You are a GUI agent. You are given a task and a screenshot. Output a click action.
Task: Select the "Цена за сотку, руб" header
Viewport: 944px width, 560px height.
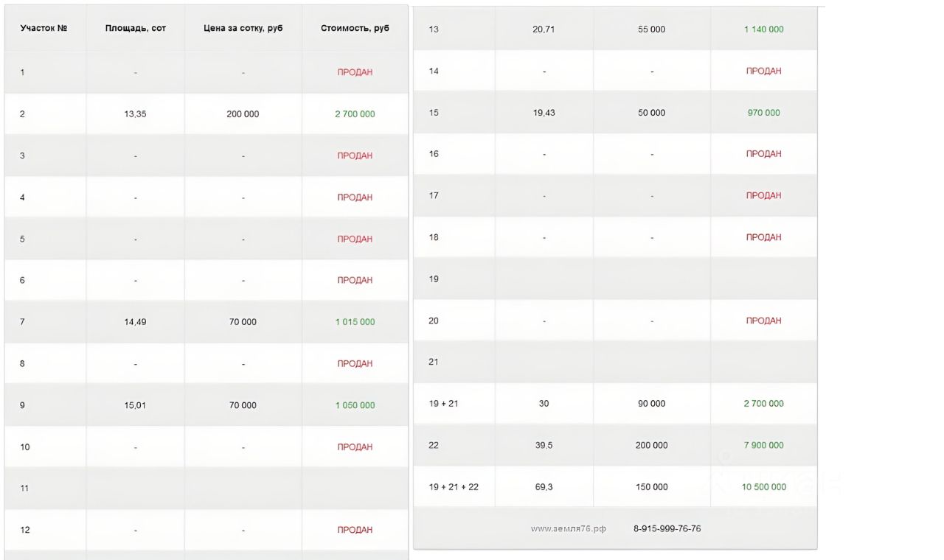pyautogui.click(x=243, y=28)
